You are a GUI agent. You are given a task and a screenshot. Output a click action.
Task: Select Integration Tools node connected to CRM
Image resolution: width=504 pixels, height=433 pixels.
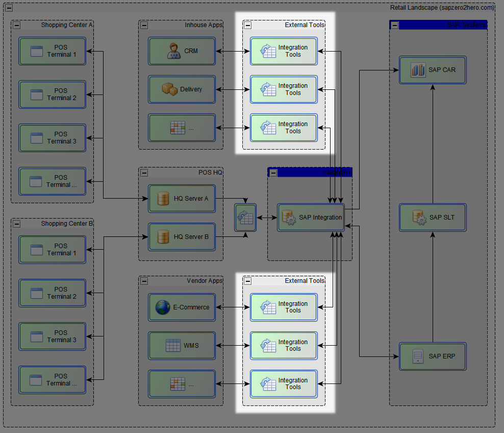284,51
